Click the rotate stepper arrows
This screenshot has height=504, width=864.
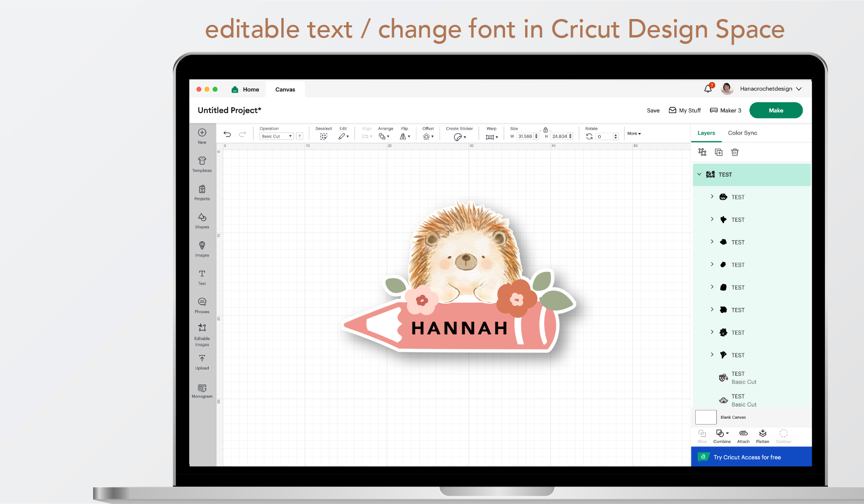tap(616, 136)
